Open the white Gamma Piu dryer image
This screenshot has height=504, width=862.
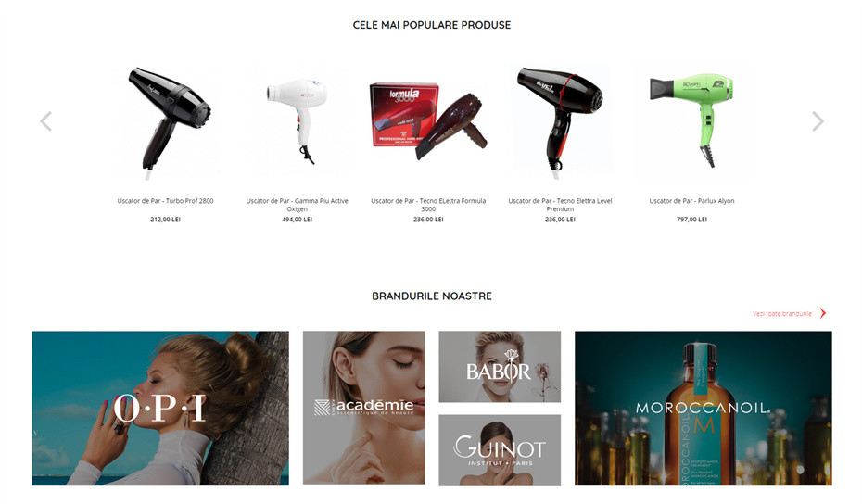pyautogui.click(x=297, y=122)
